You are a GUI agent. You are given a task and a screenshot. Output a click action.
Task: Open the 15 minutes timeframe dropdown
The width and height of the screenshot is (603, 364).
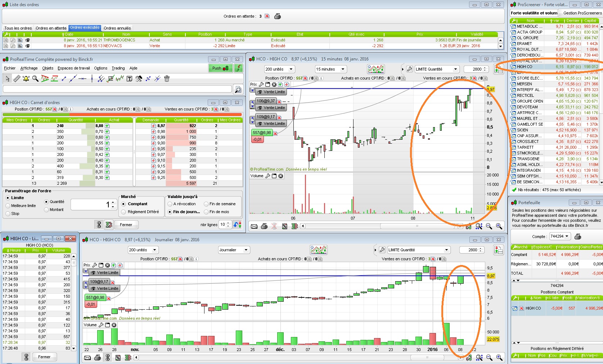(331, 69)
